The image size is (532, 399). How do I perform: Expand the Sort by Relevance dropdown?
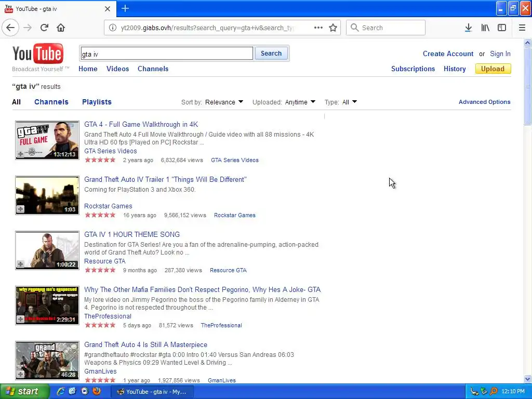pos(224,102)
